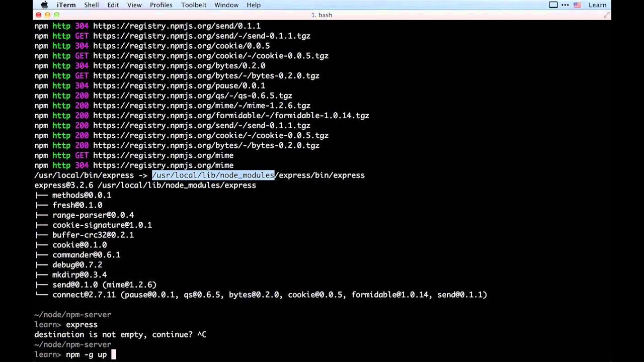Click the qs-0.6.5.tgz URL
644x362 pixels.
tap(193, 96)
